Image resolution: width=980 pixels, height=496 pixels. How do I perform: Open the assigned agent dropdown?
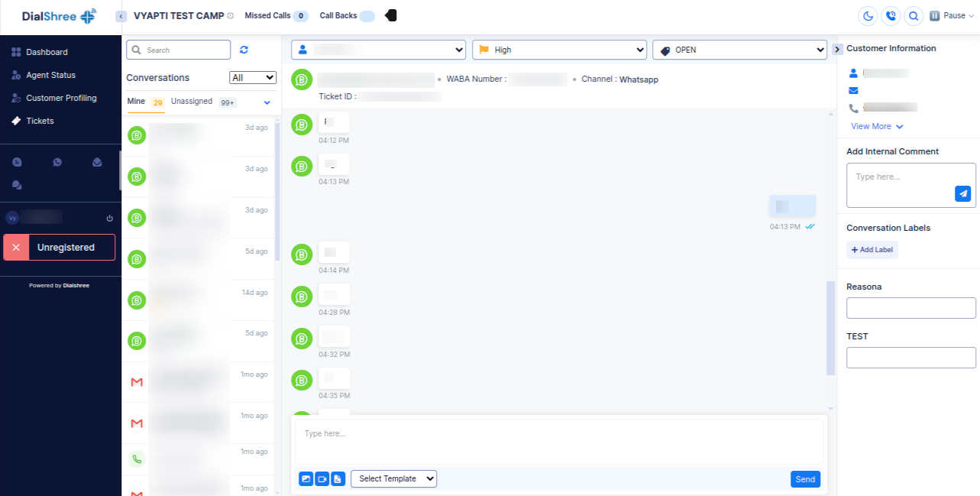tap(379, 50)
